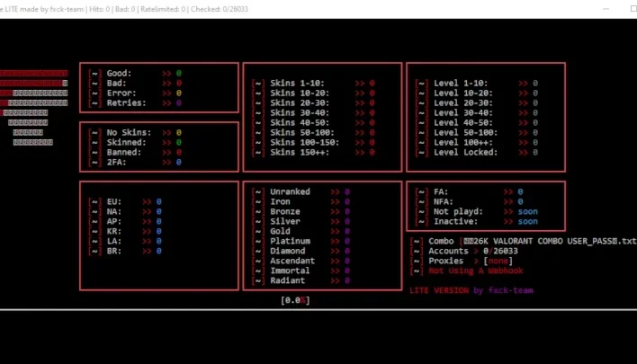Select the 'Skins 30-40:' line
This screenshot has width=637, height=364.
point(313,113)
